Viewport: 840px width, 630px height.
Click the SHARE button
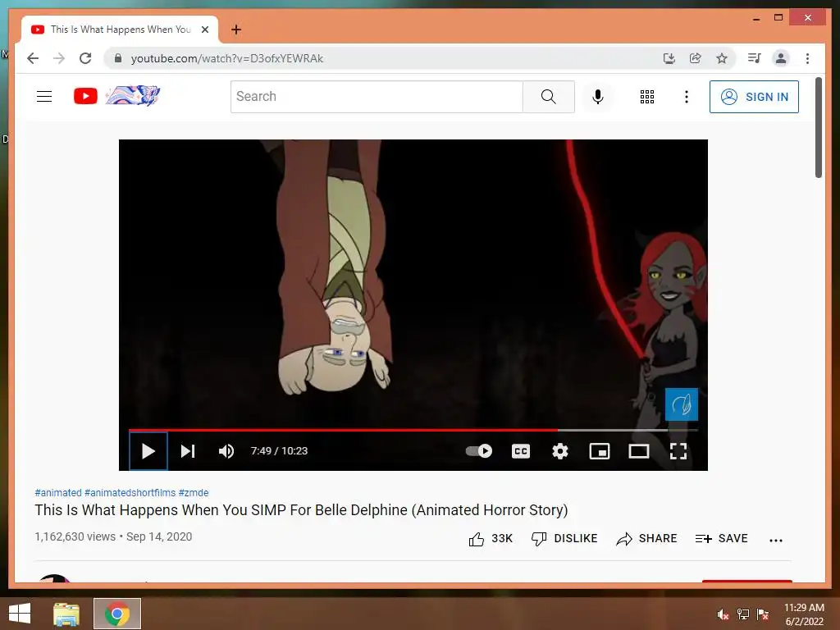coord(646,538)
